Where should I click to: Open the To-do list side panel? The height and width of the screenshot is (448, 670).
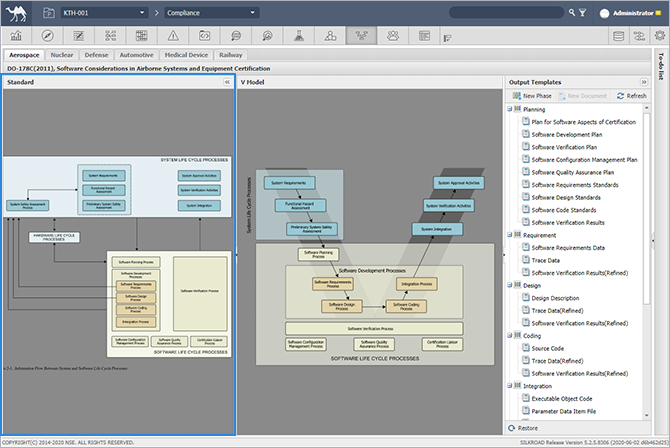(661, 66)
